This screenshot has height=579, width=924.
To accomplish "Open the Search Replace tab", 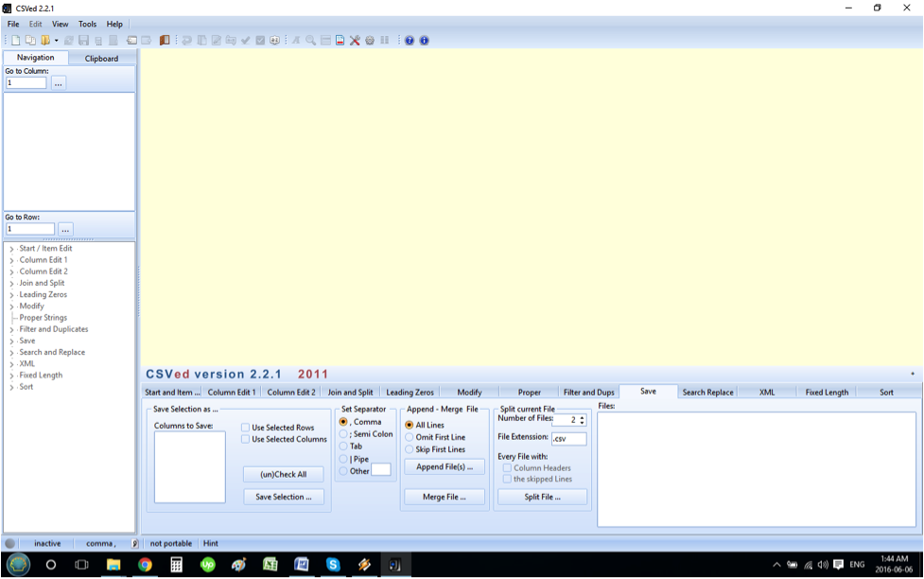I will coord(707,392).
